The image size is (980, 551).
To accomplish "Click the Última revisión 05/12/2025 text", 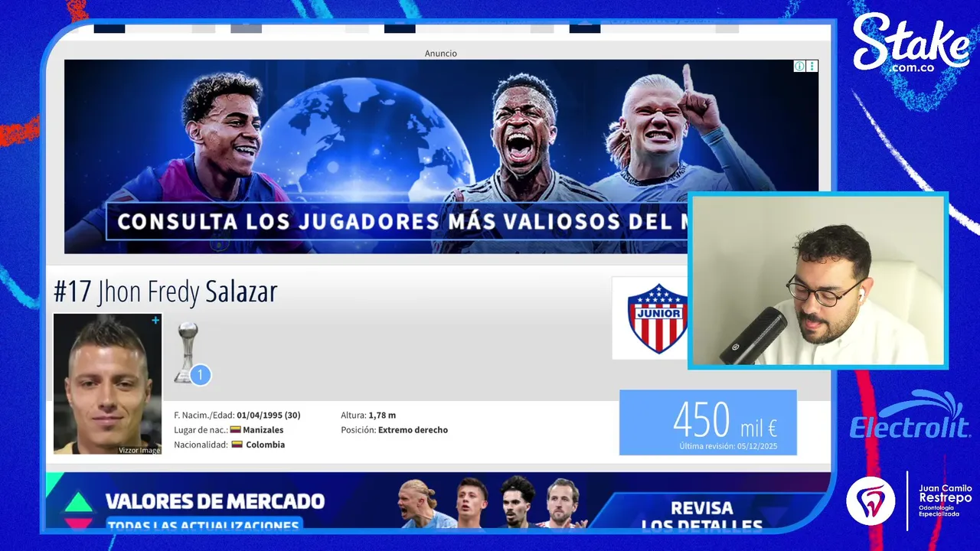I will [728, 446].
